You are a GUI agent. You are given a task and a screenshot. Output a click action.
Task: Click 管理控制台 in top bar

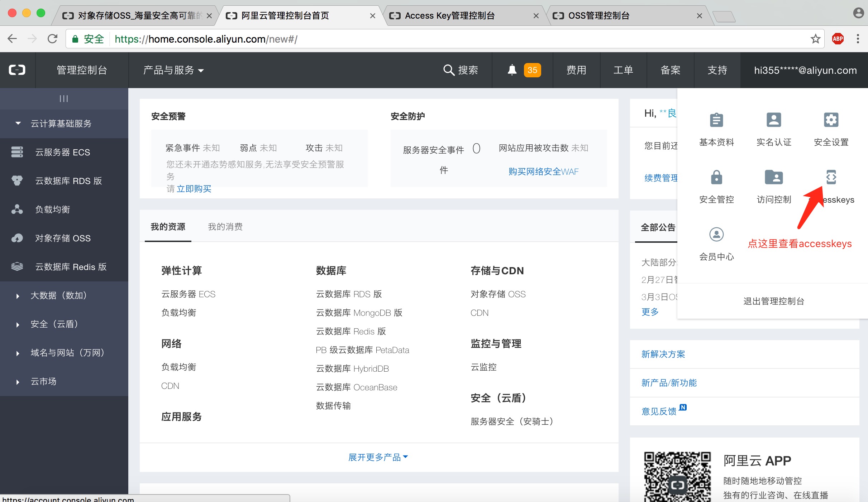tap(82, 70)
